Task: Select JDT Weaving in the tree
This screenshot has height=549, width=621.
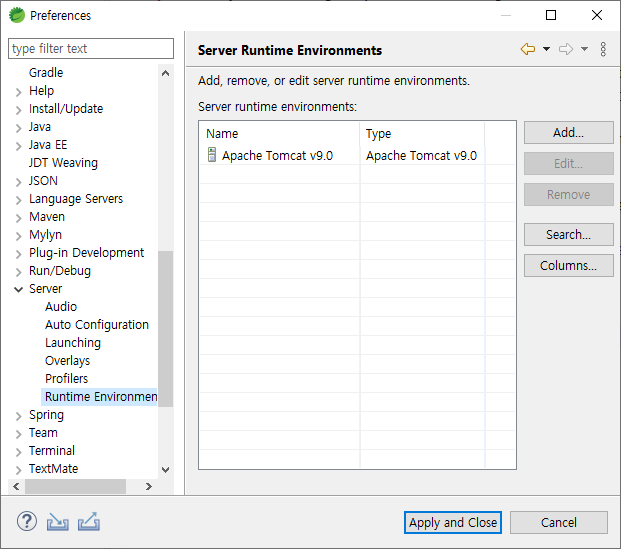Action: [x=63, y=163]
